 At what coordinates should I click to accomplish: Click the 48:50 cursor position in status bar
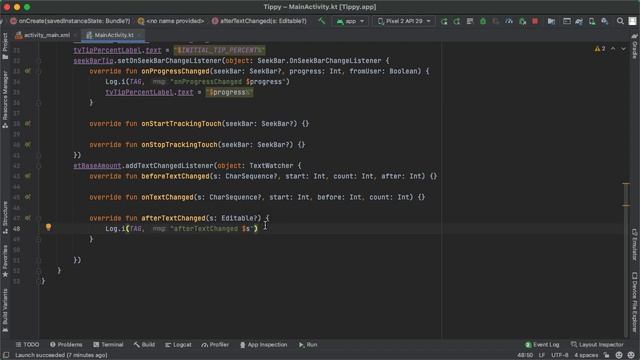click(525, 355)
